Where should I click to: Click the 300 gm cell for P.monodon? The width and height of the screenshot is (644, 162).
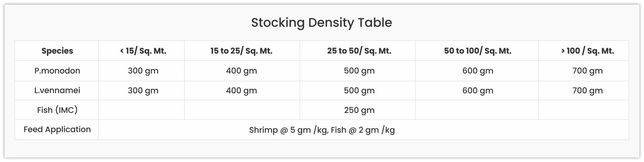click(143, 71)
